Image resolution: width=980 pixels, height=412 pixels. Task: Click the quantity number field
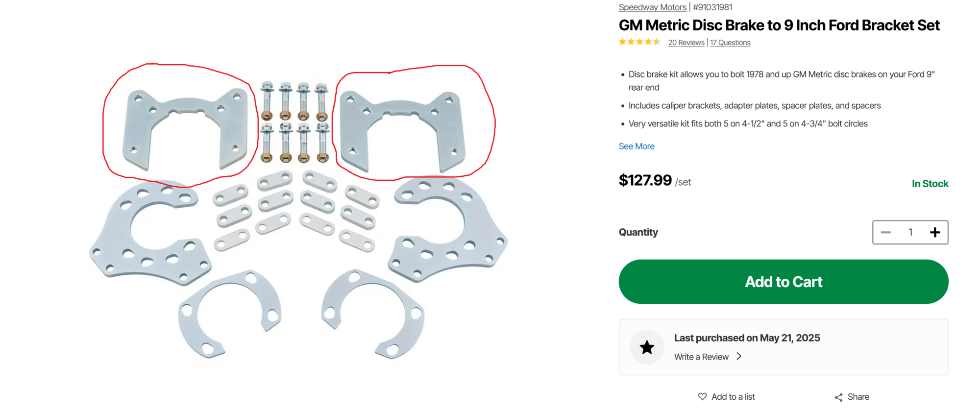point(910,232)
